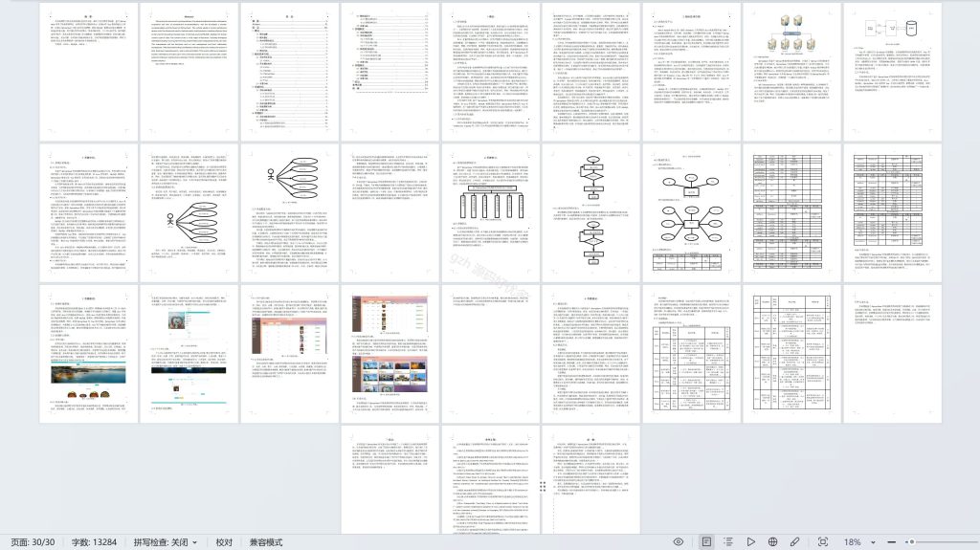
Task: Switch to outline view icon
Action: pyautogui.click(x=728, y=542)
